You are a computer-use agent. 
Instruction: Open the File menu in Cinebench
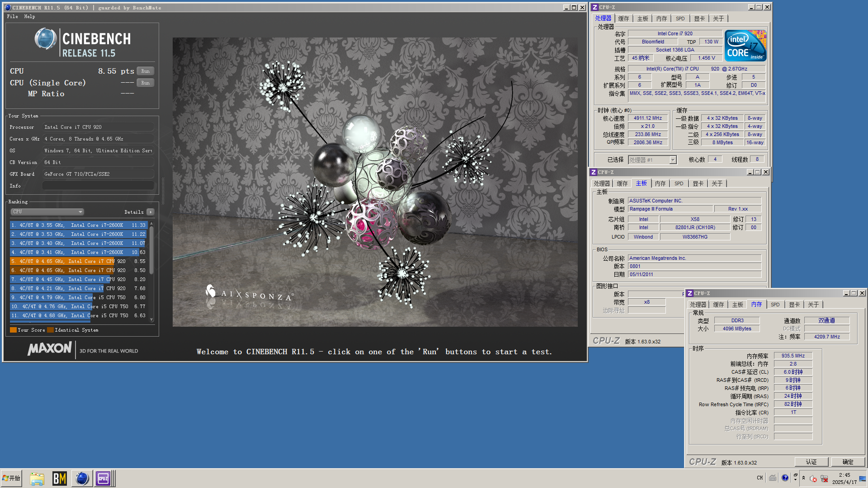13,16
